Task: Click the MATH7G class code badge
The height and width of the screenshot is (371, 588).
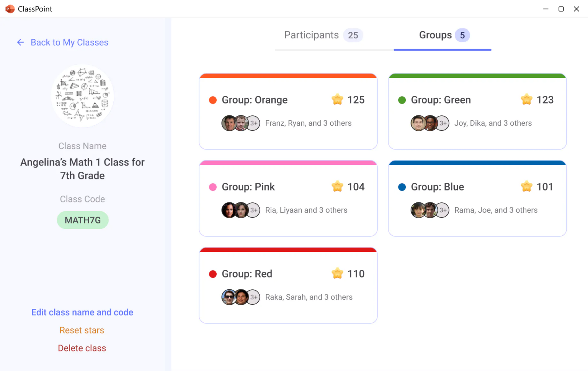Action: pyautogui.click(x=82, y=220)
